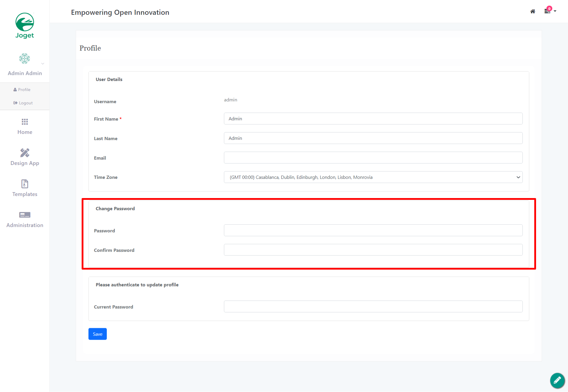Image resolution: width=568 pixels, height=392 pixels.
Task: Open the Time Zone dropdown
Action: click(x=373, y=177)
